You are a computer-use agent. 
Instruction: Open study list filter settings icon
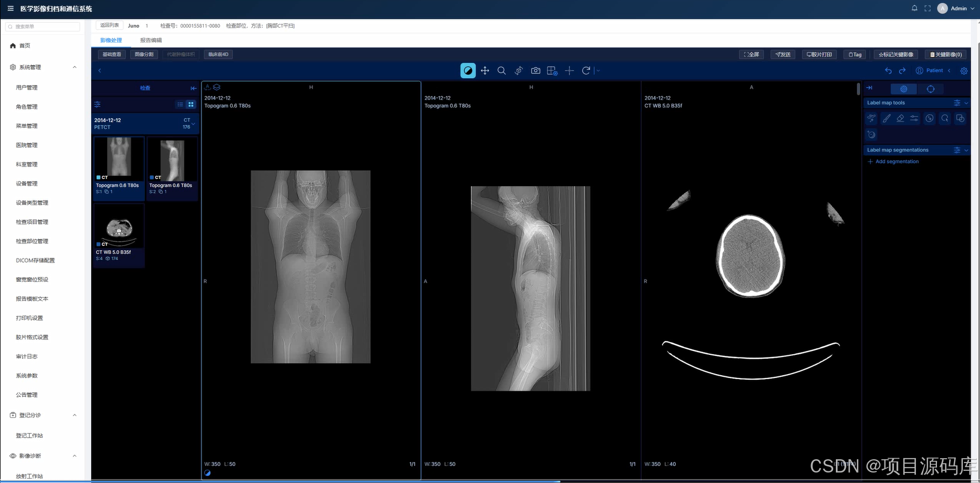coord(98,104)
